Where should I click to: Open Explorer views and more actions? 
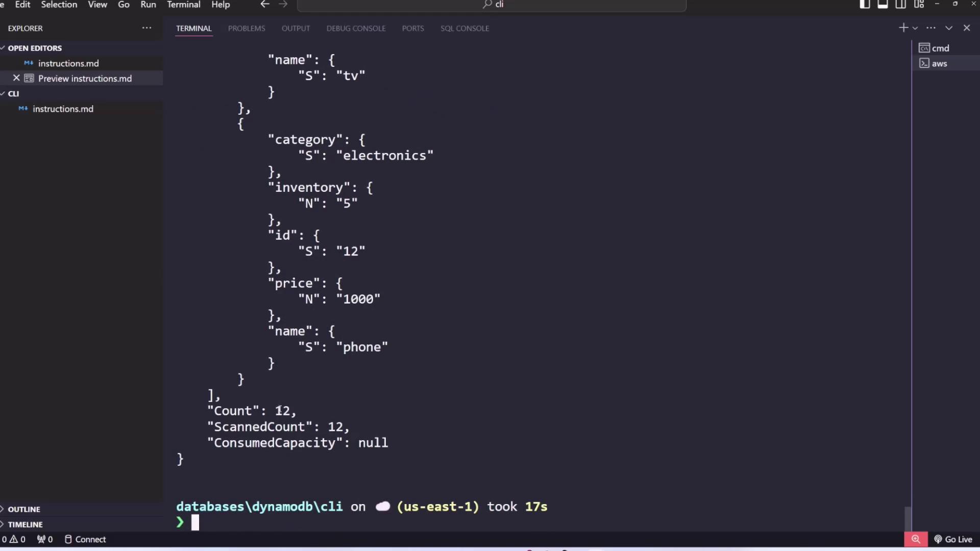click(x=146, y=28)
